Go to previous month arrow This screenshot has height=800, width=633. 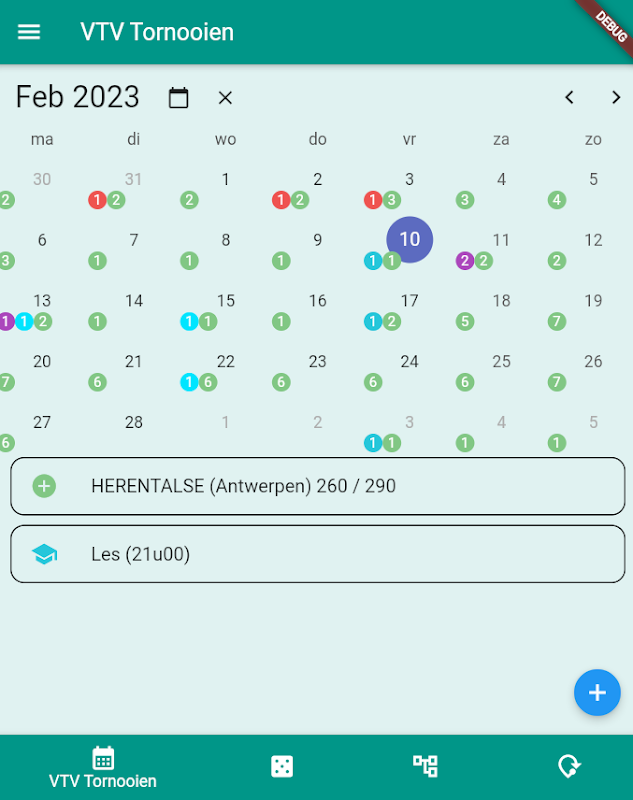(569, 97)
